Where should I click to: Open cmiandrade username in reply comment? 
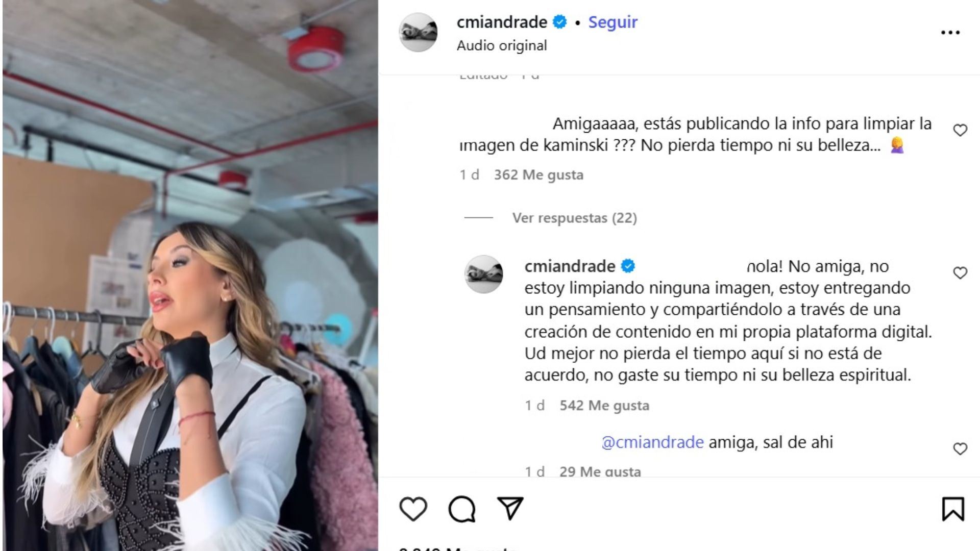pyautogui.click(x=570, y=266)
